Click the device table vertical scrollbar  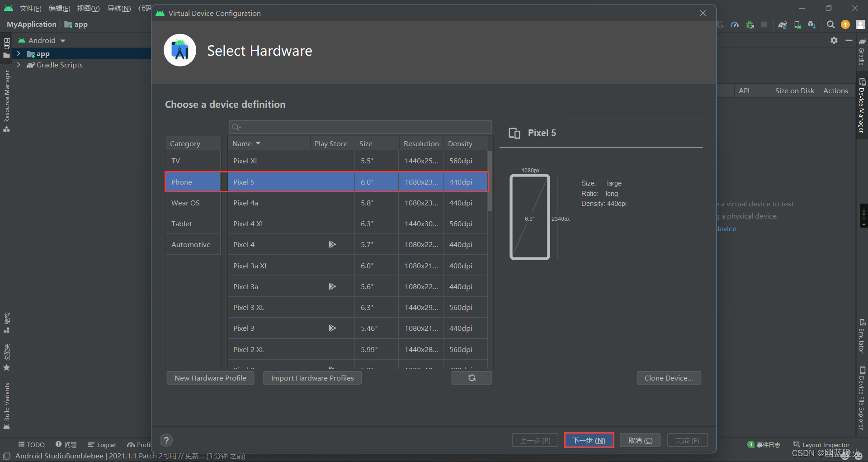490,181
